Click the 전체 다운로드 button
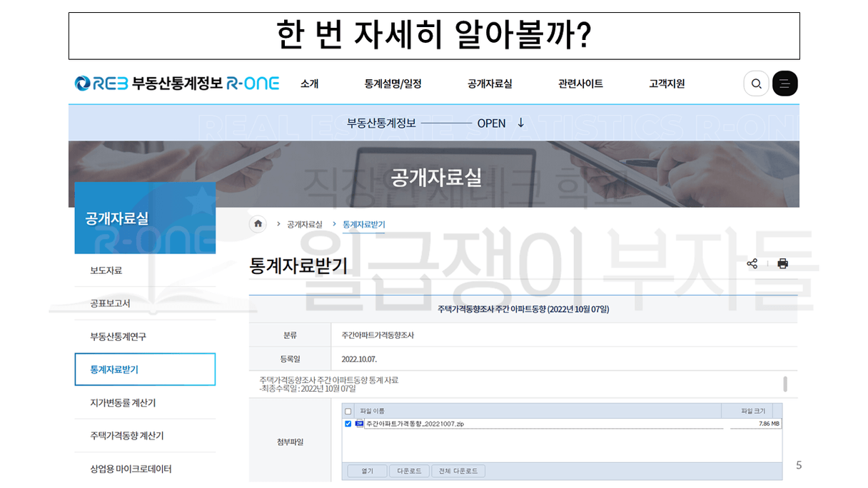 [458, 471]
